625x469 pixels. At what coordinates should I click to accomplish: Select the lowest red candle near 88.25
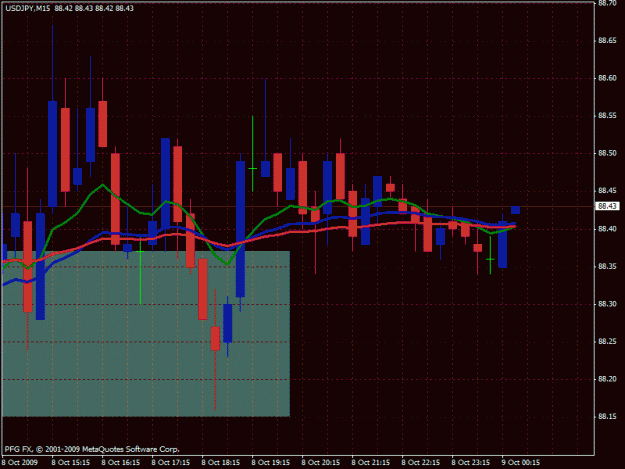click(215, 339)
